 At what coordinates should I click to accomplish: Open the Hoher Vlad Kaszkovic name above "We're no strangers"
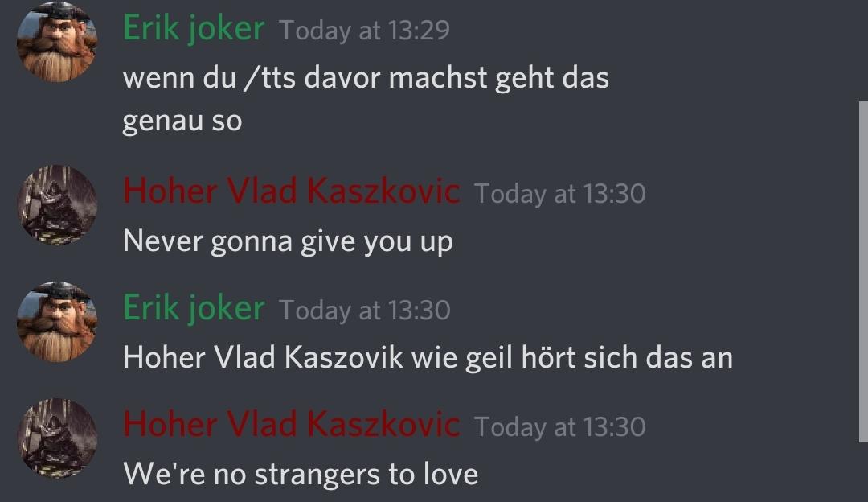[291, 425]
